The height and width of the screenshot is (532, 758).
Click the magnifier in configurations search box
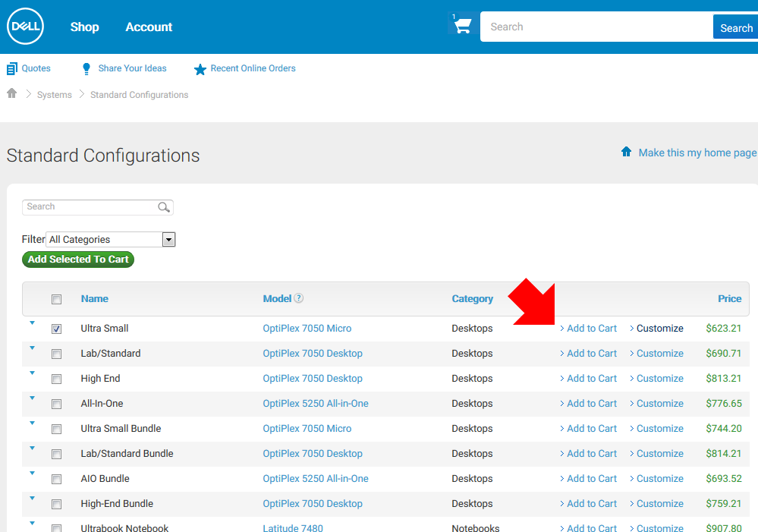click(x=163, y=207)
